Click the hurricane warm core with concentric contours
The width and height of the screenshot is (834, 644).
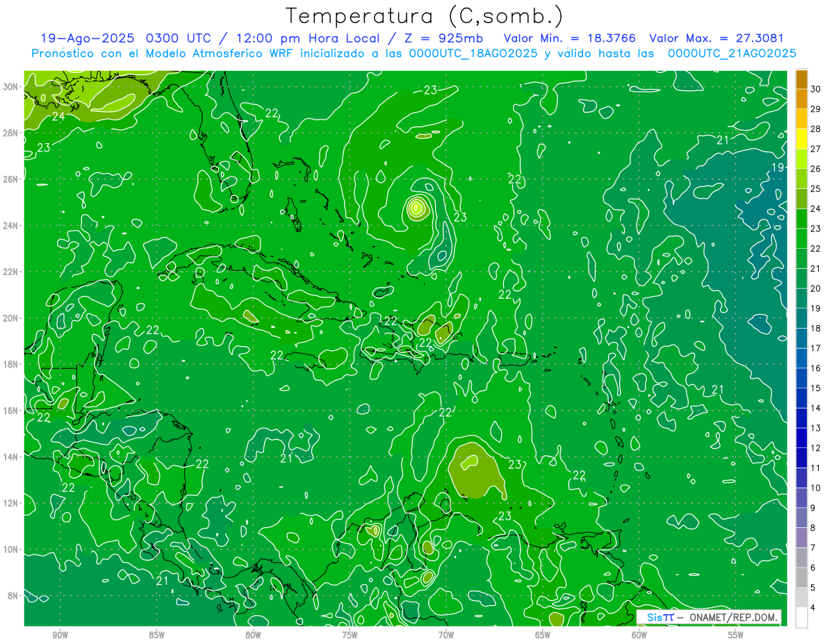416,207
